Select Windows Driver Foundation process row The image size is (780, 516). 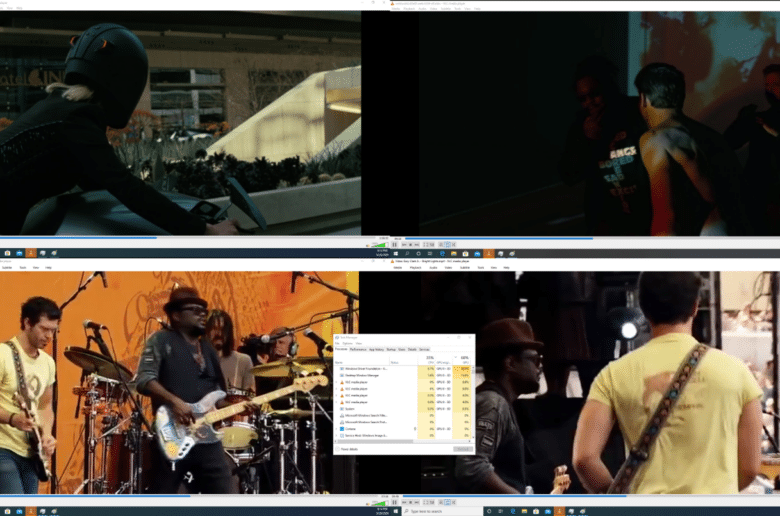pos(402,369)
